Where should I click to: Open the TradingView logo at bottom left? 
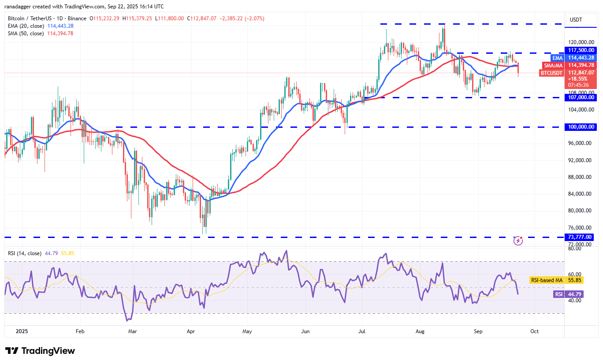[x=40, y=351]
